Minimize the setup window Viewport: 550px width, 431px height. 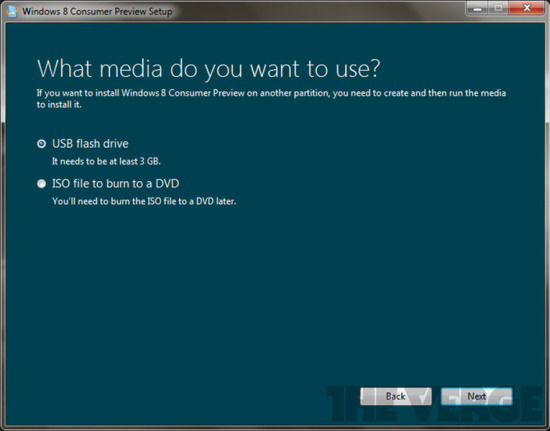tap(477, 8)
